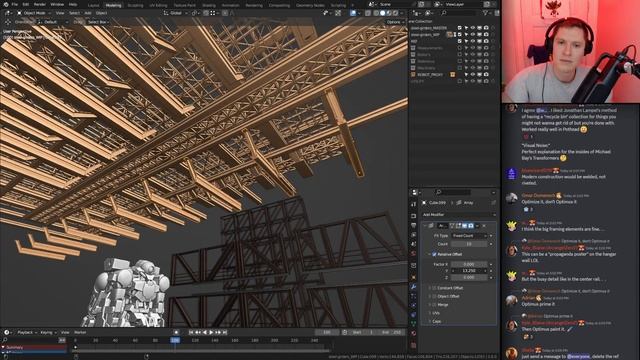
Task: Open the Tool properties tab
Action: [x=413, y=204]
